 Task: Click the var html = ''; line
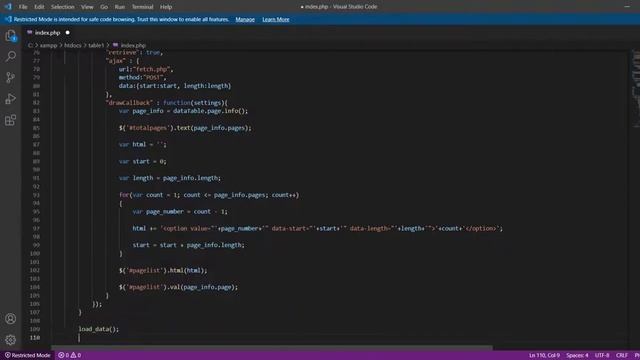coord(143,144)
